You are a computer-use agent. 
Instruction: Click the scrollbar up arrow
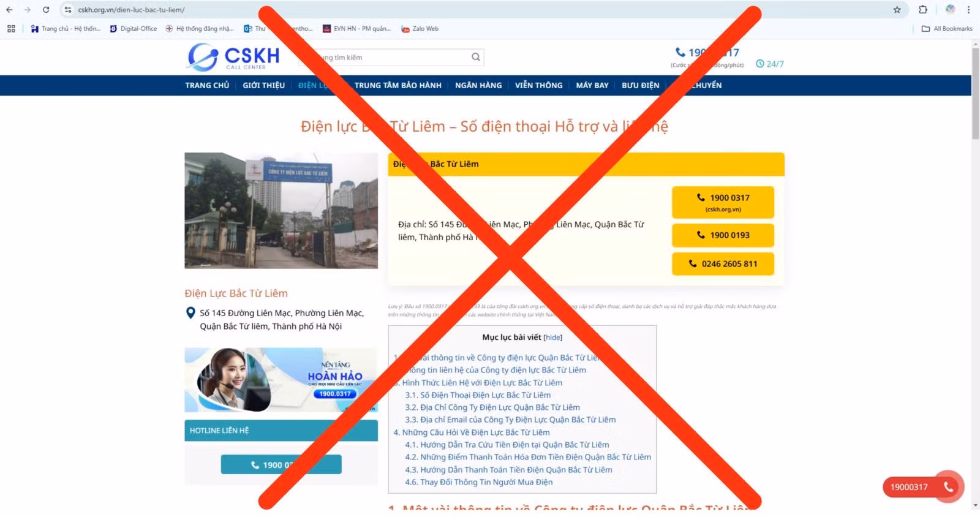(975, 43)
